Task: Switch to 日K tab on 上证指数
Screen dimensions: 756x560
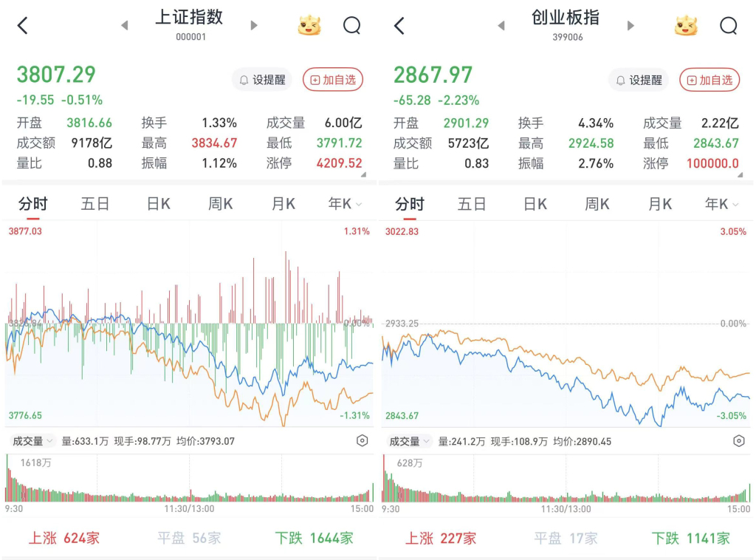Action: [157, 204]
